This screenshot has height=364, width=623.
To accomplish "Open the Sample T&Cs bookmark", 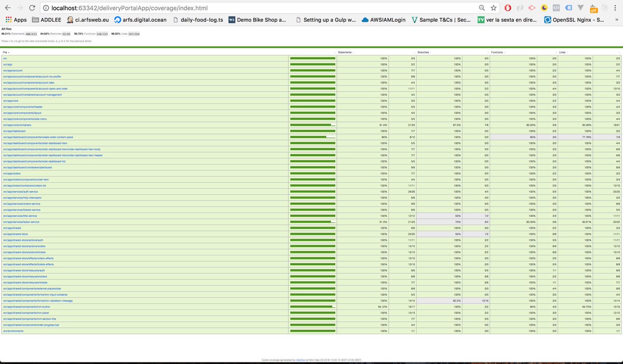I will click(442, 20).
